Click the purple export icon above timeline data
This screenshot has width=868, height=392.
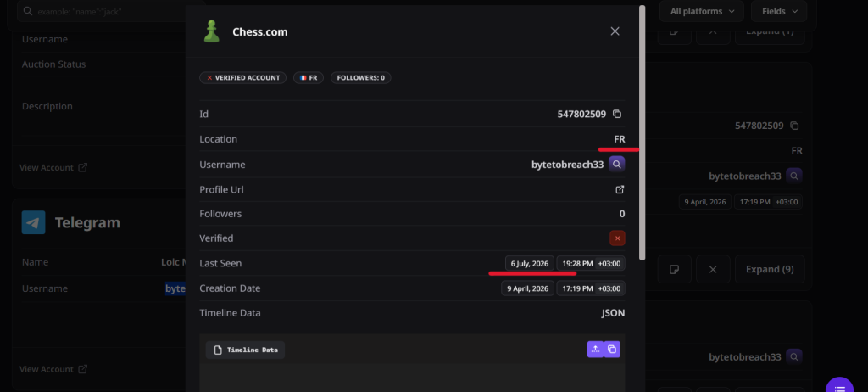pyautogui.click(x=596, y=350)
